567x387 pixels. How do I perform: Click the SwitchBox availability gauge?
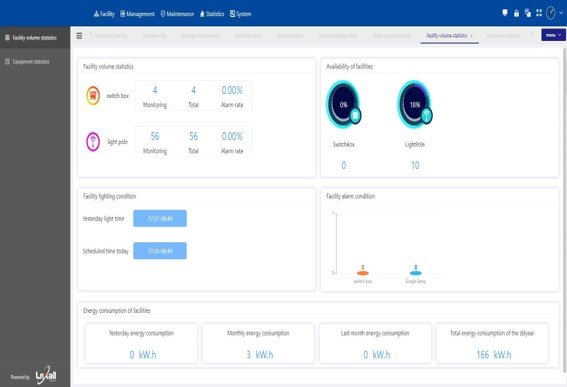coord(344,104)
